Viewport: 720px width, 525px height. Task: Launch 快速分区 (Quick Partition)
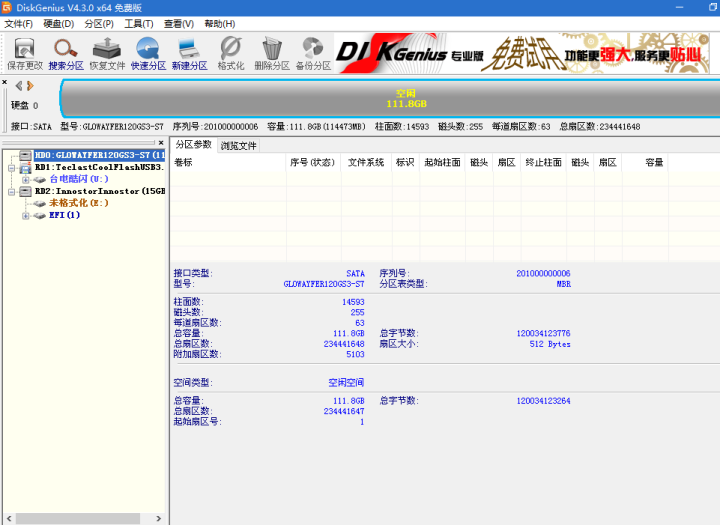(x=148, y=52)
